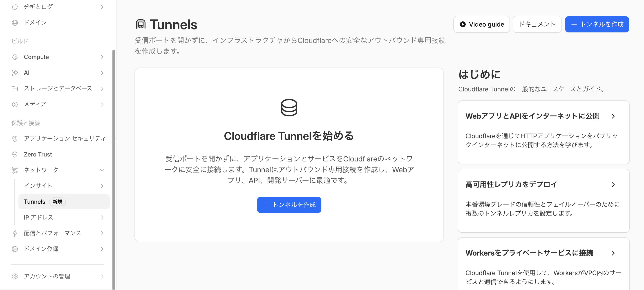The width and height of the screenshot is (644, 290).
Task: Click the ネットワーク network icon
Action: click(15, 170)
